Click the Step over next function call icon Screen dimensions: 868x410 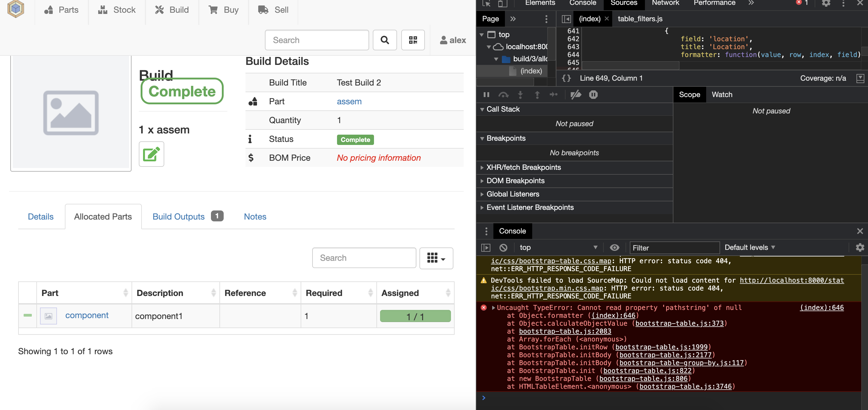(x=503, y=95)
